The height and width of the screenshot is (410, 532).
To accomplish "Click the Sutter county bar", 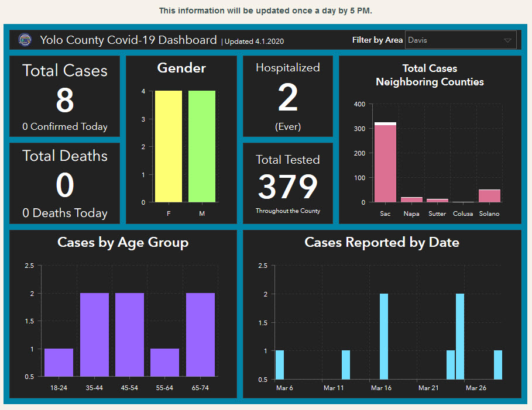I will [437, 200].
